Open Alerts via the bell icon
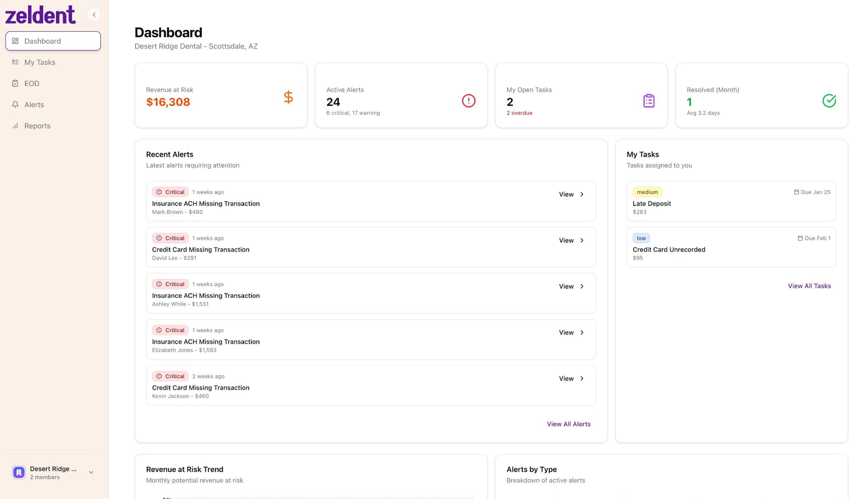 point(15,104)
